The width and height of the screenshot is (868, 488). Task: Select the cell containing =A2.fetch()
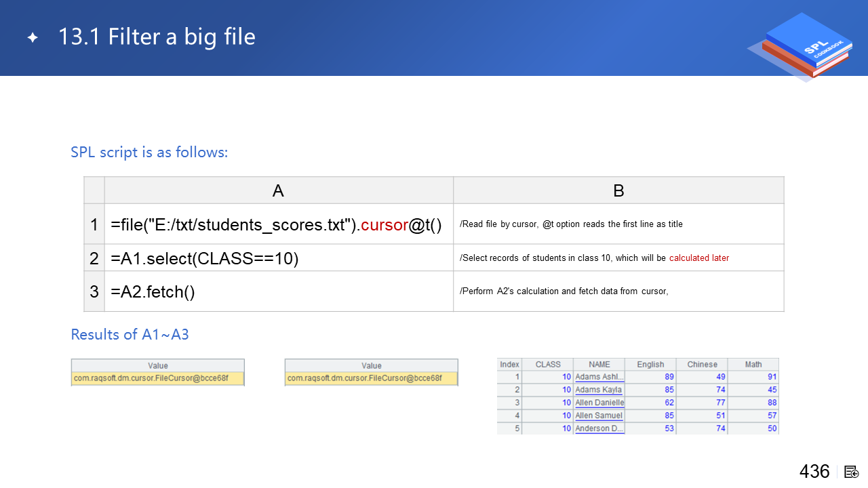pyautogui.click(x=153, y=292)
